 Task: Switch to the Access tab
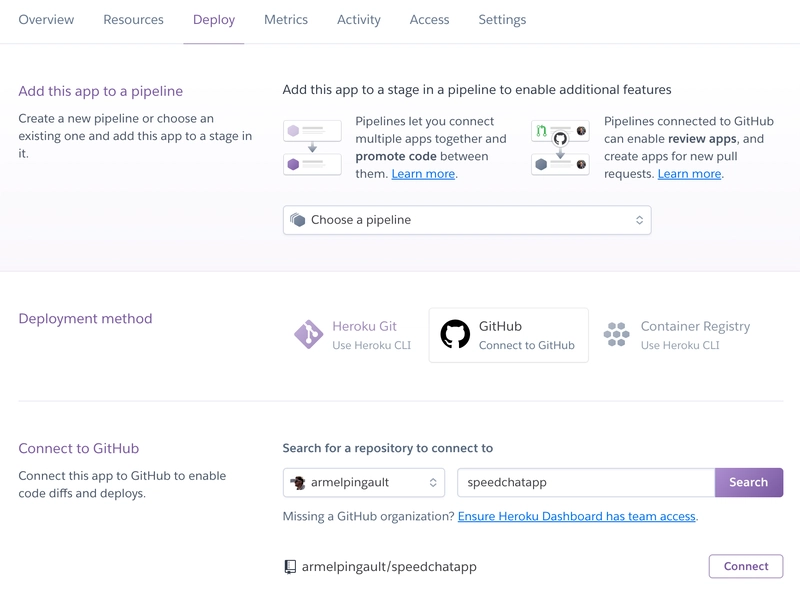429,19
